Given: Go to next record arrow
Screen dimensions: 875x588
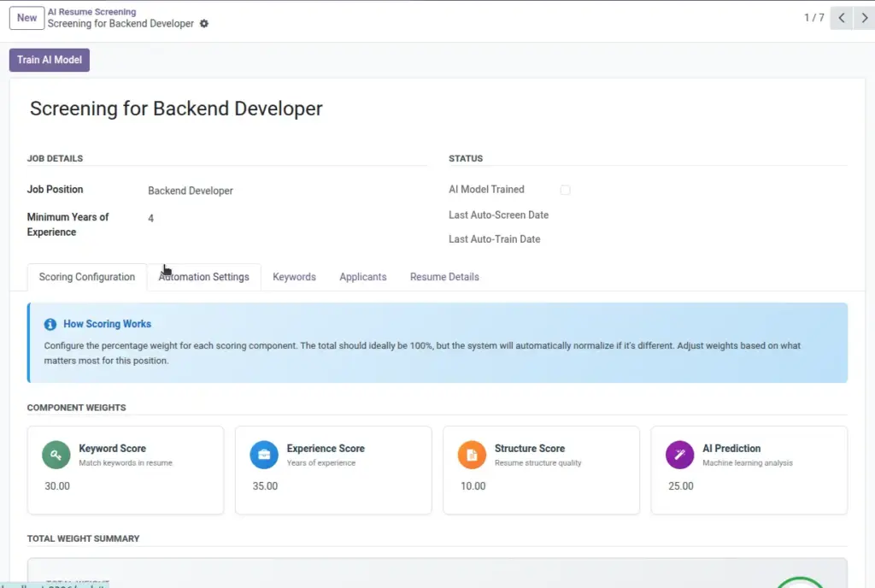Looking at the screenshot, I should pos(865,18).
